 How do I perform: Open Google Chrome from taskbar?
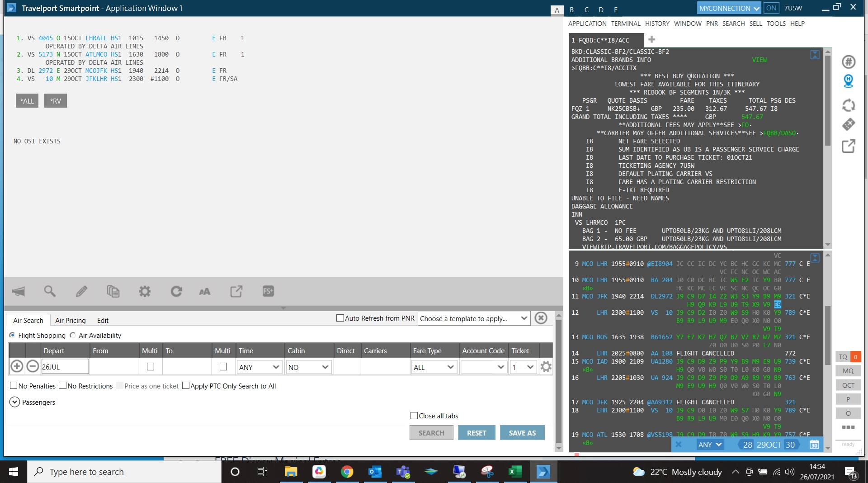347,472
